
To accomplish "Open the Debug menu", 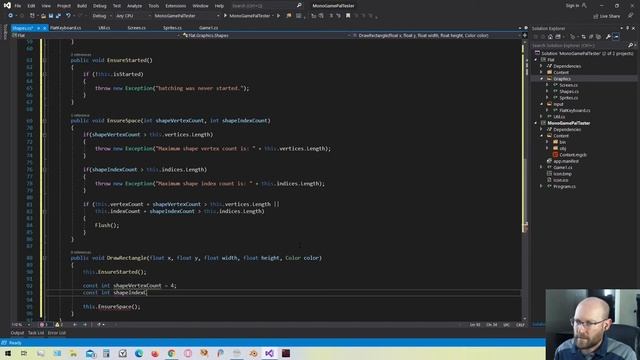I will 99,6.
